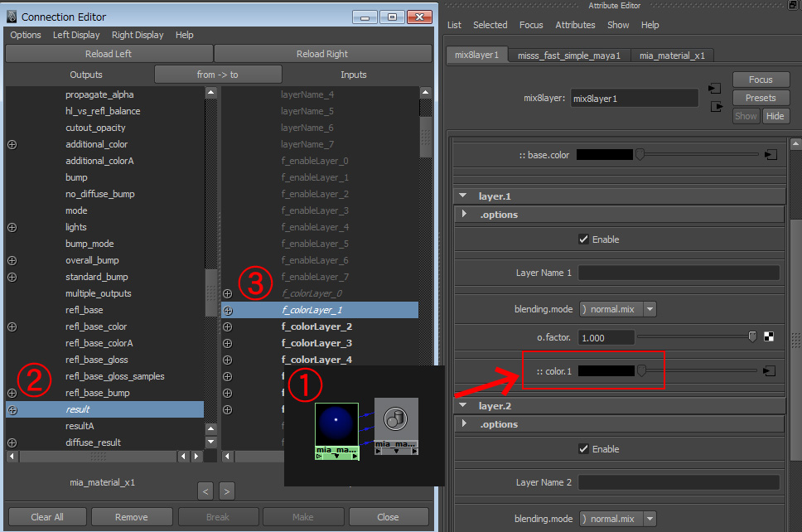
Task: Expand the plus icon beside additional_color
Action: click(12, 144)
